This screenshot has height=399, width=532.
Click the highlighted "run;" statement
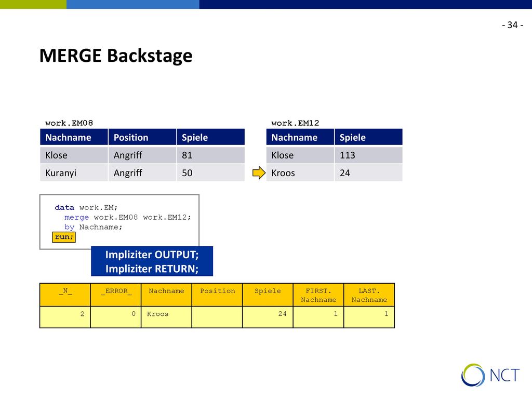(64, 237)
